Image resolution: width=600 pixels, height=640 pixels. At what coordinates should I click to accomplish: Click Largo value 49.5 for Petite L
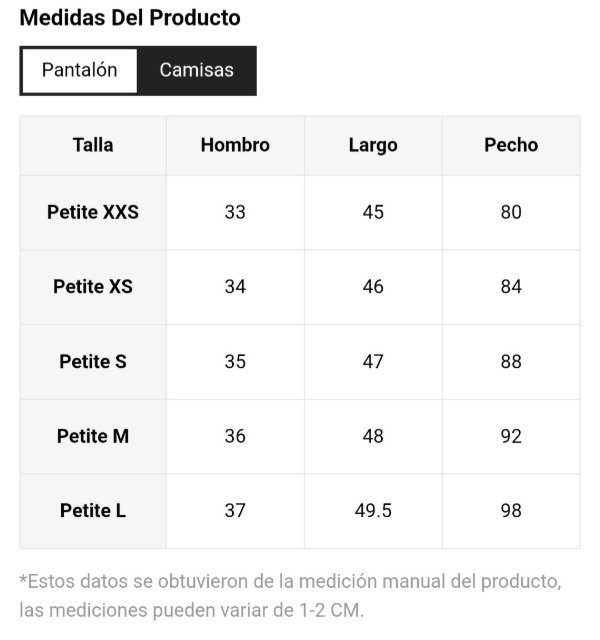(373, 511)
